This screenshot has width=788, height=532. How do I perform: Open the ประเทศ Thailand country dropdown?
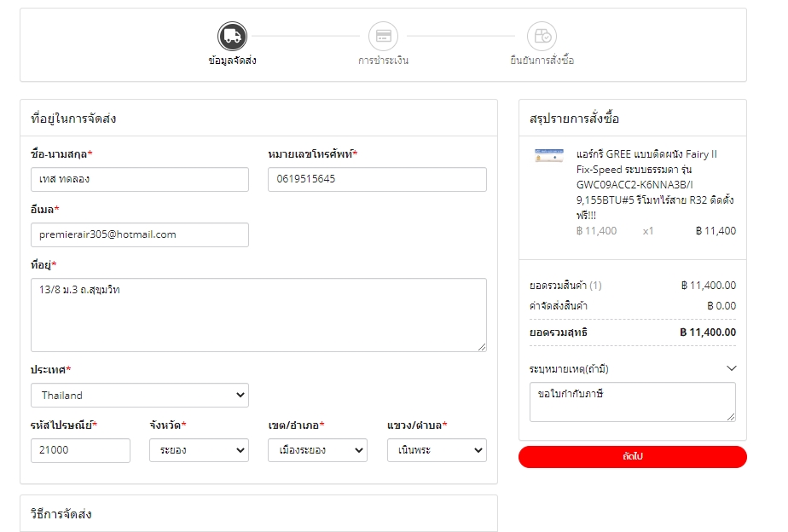tap(140, 395)
